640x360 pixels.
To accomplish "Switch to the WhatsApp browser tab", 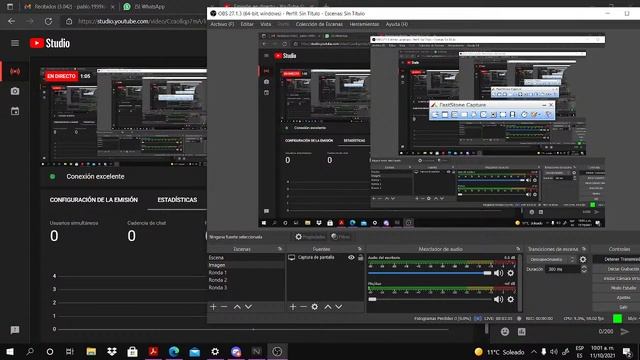I will point(149,7).
